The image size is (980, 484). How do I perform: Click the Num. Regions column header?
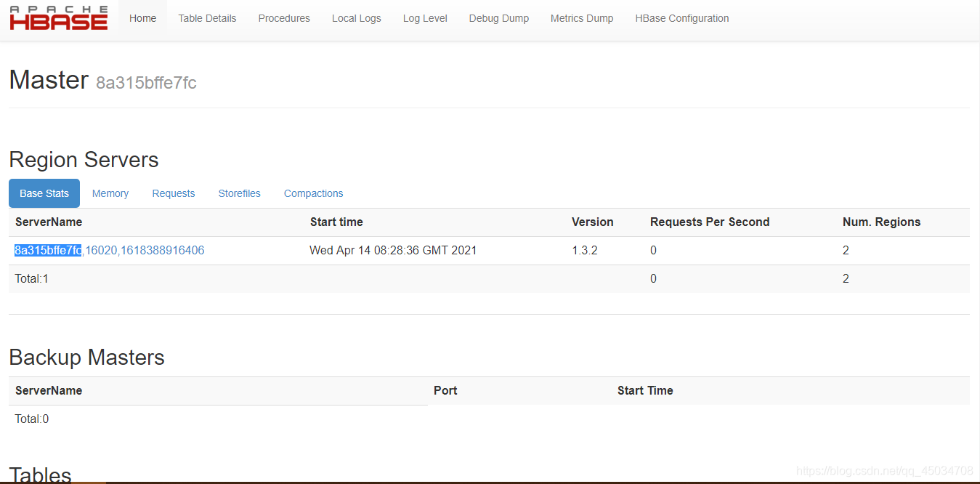(x=881, y=222)
